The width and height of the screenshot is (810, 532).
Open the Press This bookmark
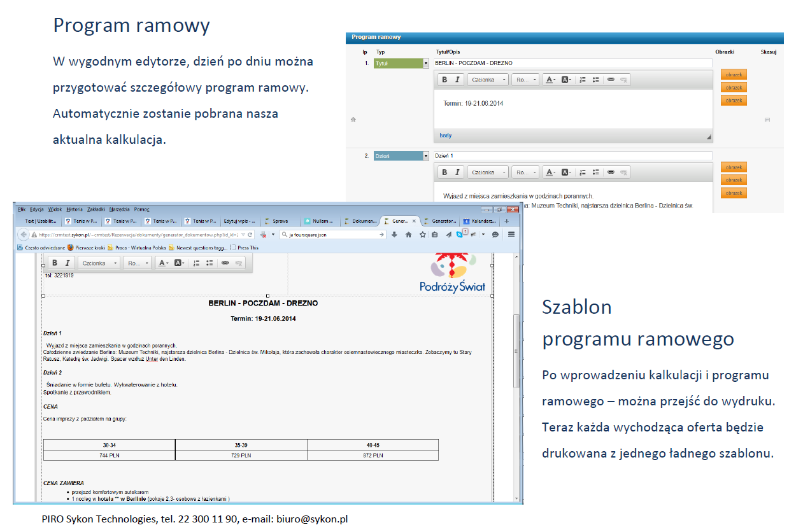(x=245, y=248)
